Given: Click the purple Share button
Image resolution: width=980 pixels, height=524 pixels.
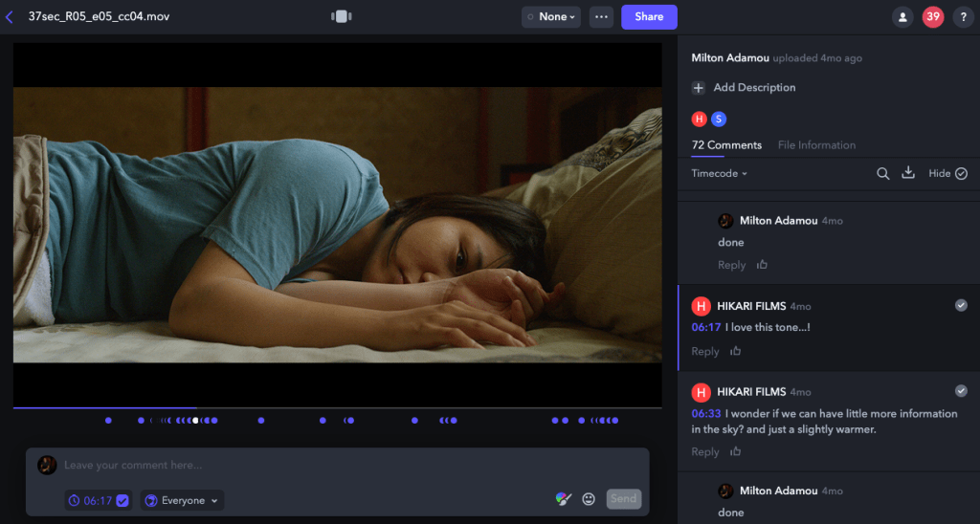Looking at the screenshot, I should pos(649,17).
